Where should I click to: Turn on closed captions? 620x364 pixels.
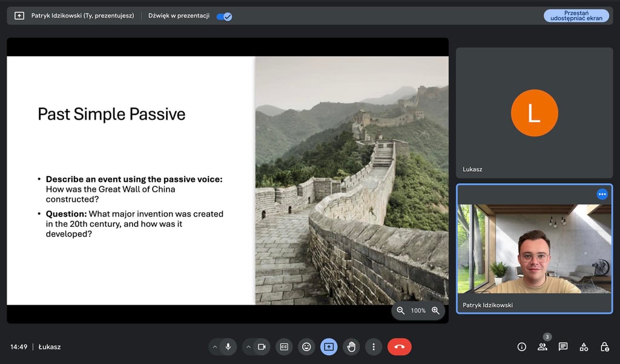pos(284,346)
